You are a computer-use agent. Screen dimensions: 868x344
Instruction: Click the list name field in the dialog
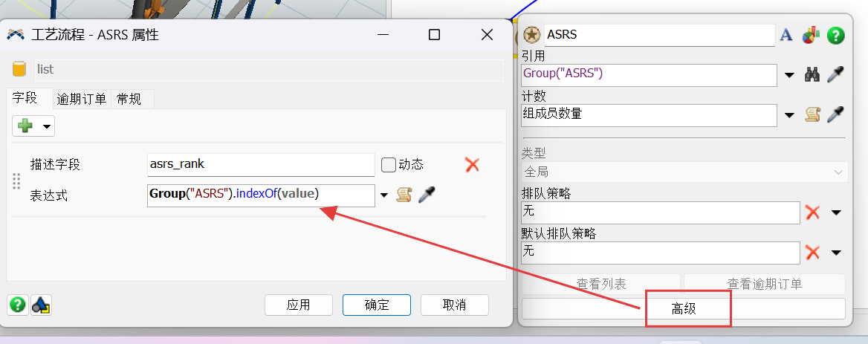coord(269,70)
